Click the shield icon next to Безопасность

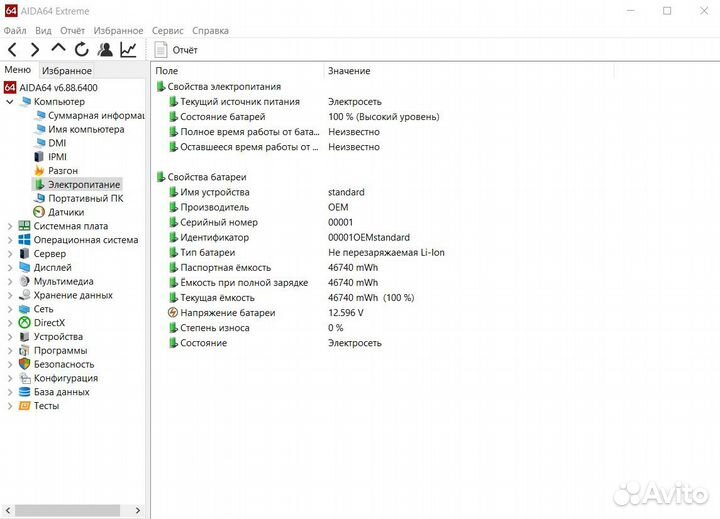click(24, 364)
